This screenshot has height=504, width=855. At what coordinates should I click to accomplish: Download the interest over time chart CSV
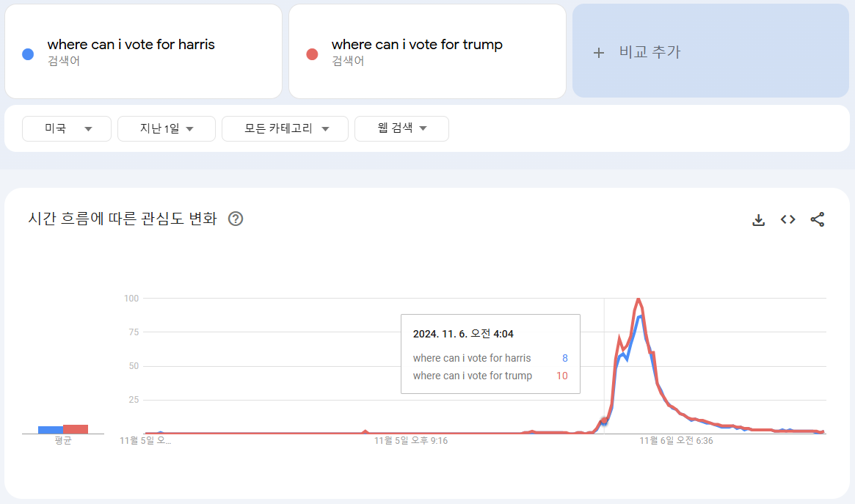[x=758, y=219]
